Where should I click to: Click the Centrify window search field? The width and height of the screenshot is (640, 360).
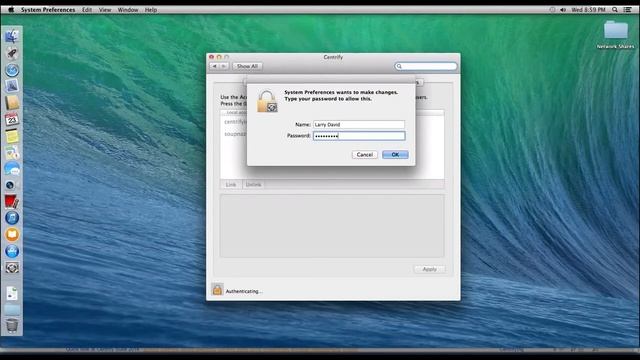pyautogui.click(x=426, y=66)
